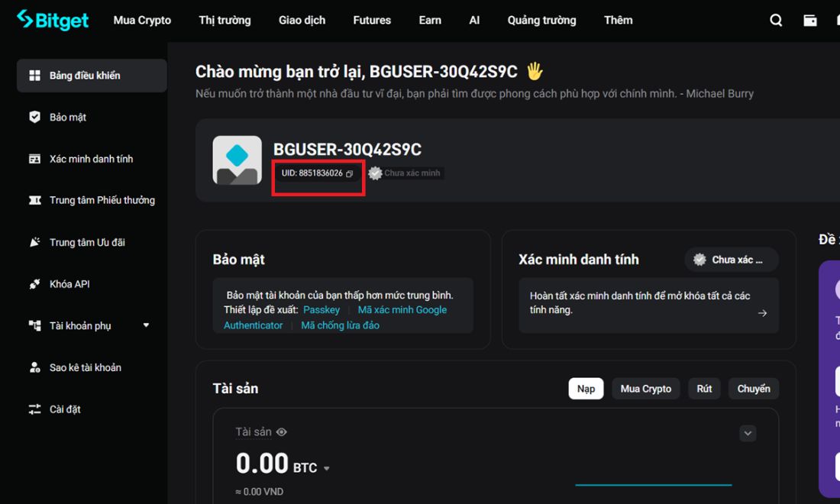
Task: Click the profile avatar image
Action: [x=237, y=160]
